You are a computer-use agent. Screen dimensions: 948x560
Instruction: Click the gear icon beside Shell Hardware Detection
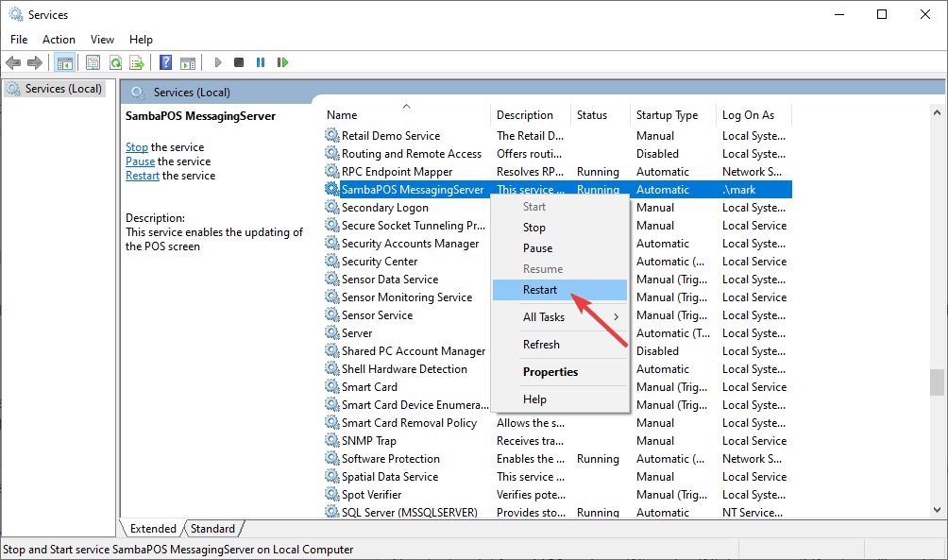point(332,368)
